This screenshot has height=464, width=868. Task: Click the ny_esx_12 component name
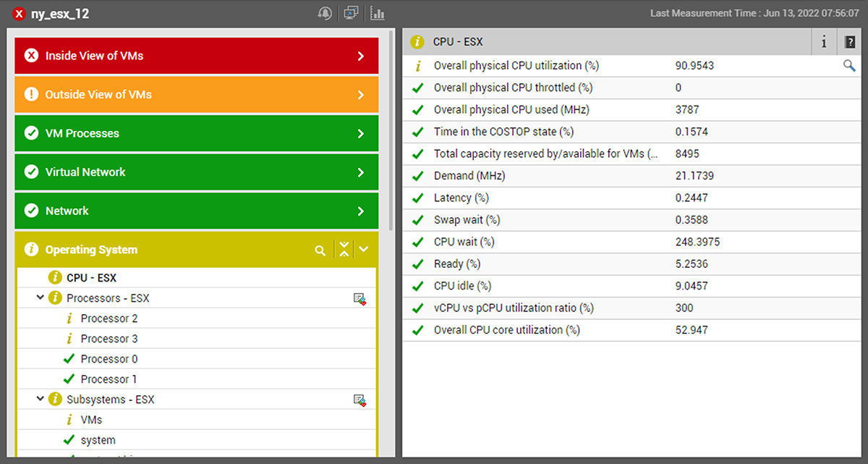(60, 14)
